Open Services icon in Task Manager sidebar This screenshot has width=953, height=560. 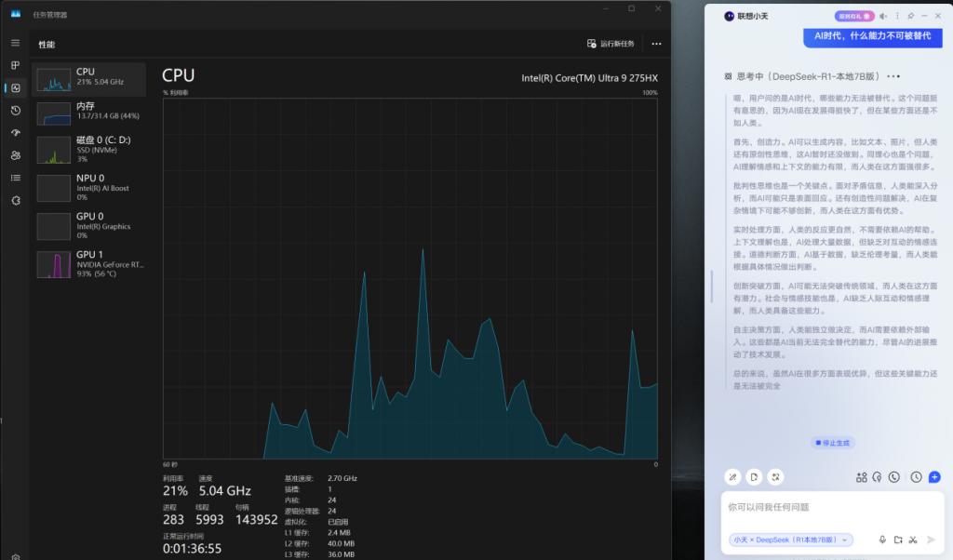point(16,200)
